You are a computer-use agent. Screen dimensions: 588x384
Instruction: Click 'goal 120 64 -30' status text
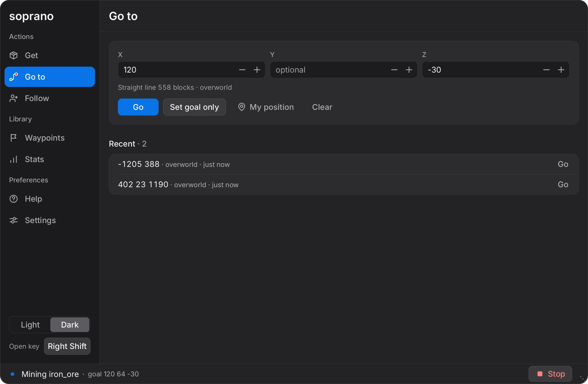point(113,374)
